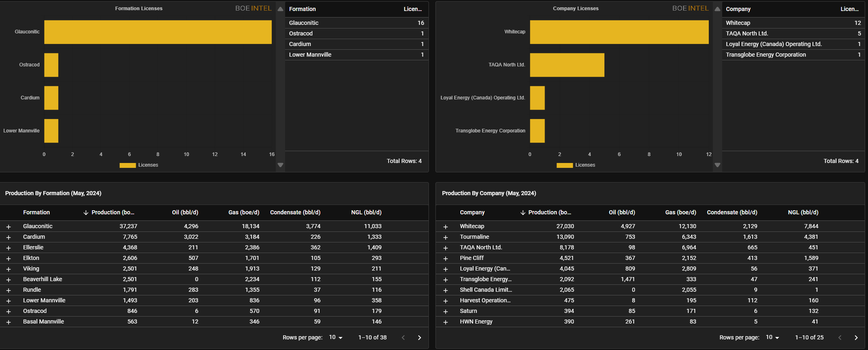The width and height of the screenshot is (868, 350).
Task: Toggle Licenses legend swatch in Formation Licenses chart
Action: [x=127, y=165]
